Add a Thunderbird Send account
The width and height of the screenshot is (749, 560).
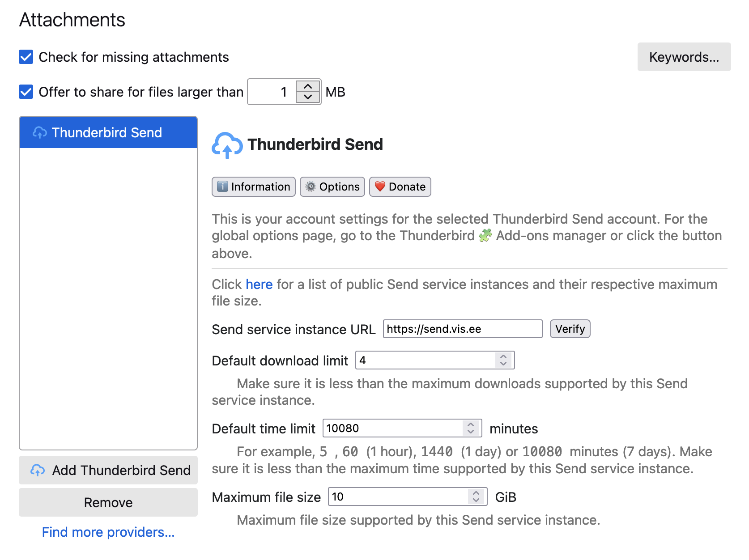[108, 470]
